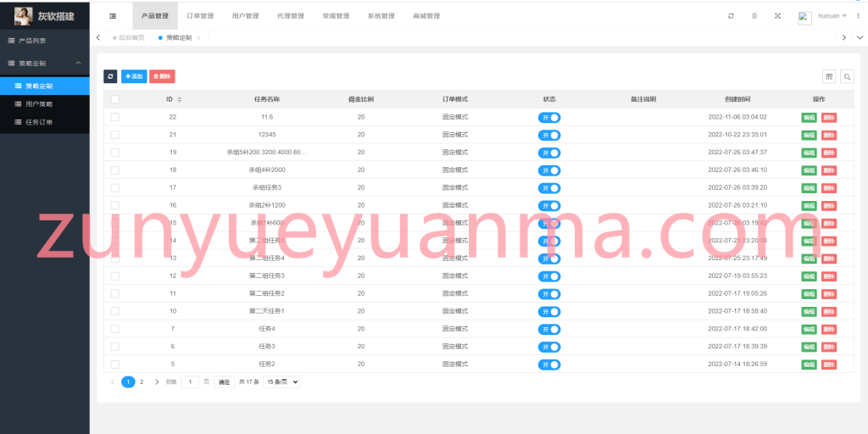
Task: Toggle the status switch for 任务4
Action: point(549,330)
